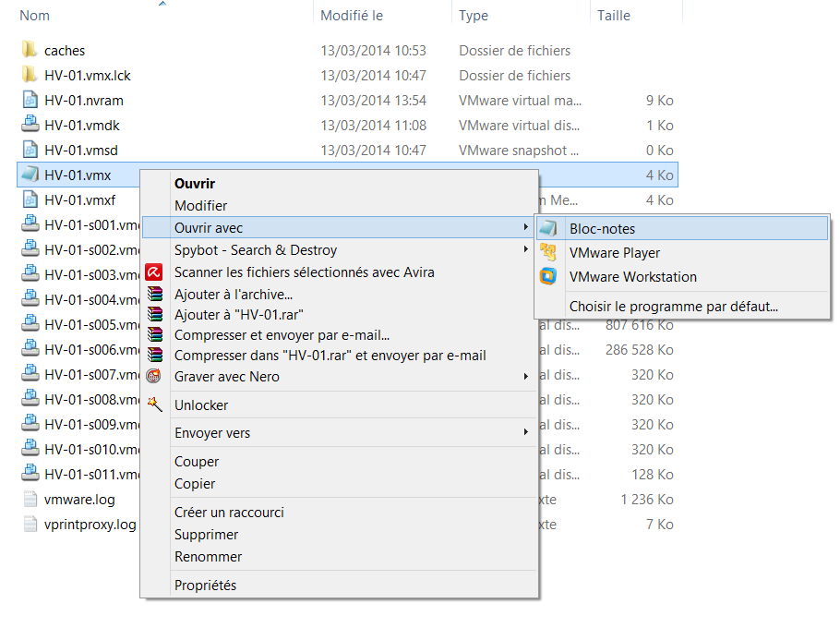Click the HV-01-s009 disk icon
The image size is (840, 628).
pos(30,423)
